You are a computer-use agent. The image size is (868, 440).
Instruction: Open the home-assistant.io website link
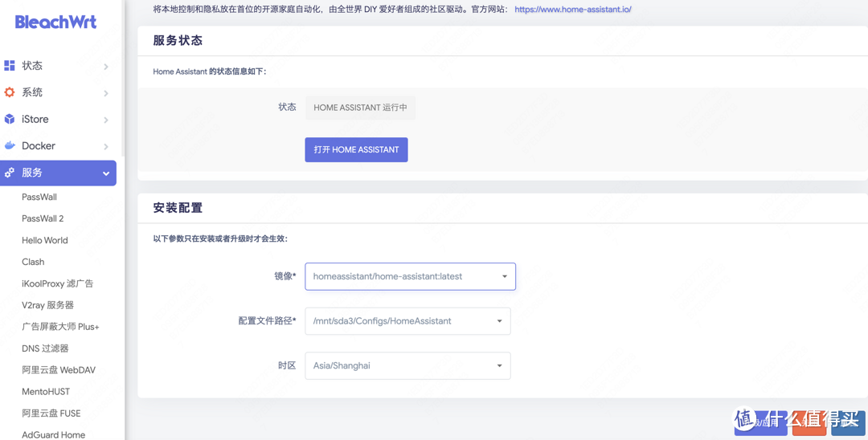click(x=573, y=10)
